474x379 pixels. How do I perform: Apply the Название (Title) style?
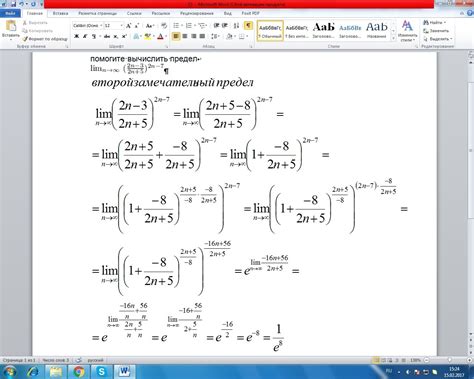[377, 30]
